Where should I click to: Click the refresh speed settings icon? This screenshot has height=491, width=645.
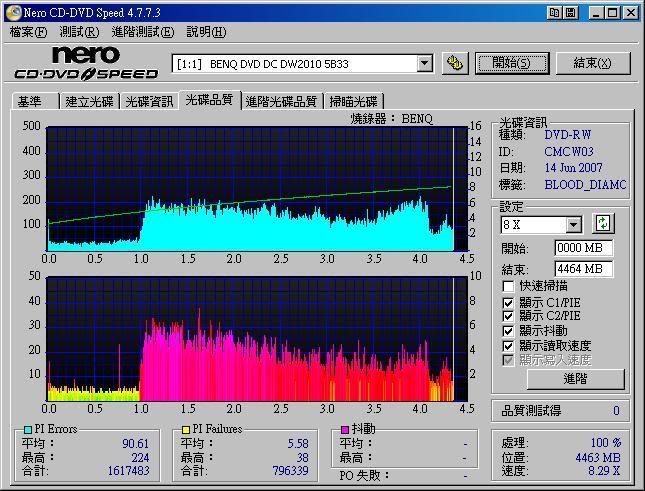(603, 223)
